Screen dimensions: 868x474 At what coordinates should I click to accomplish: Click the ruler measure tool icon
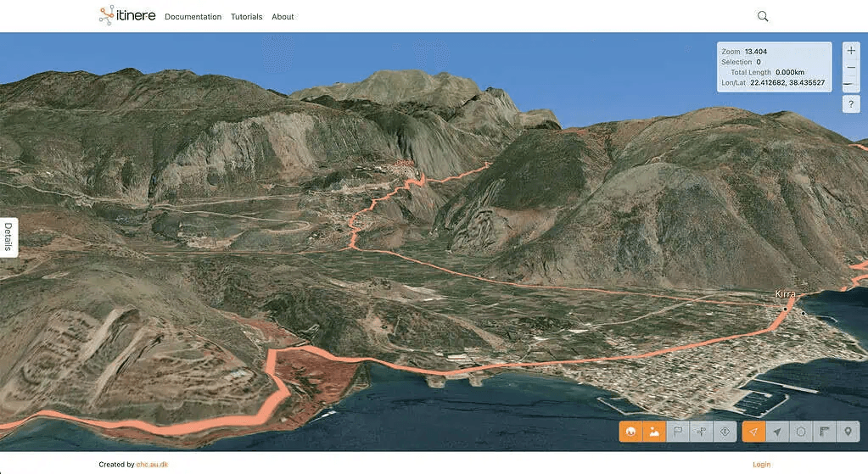pos(825,432)
